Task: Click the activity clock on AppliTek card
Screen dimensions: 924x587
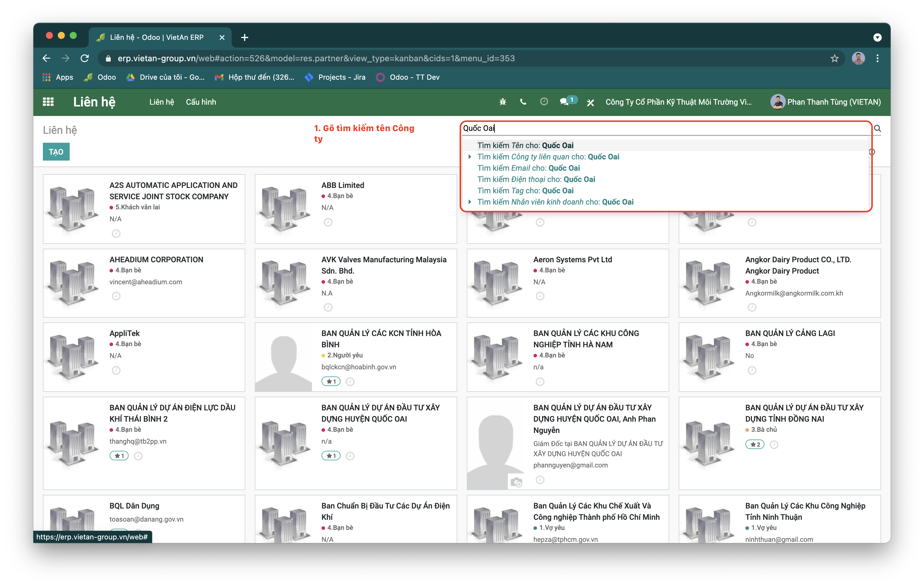Action: (116, 371)
